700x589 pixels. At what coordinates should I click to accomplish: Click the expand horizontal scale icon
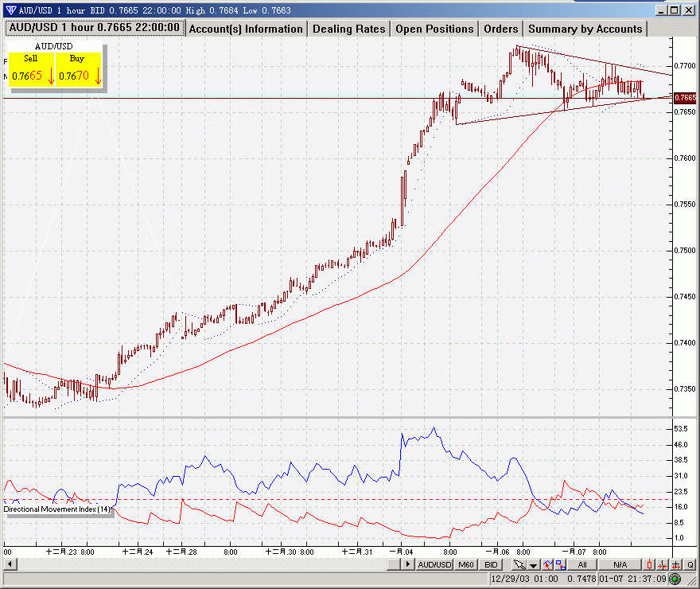(676, 565)
